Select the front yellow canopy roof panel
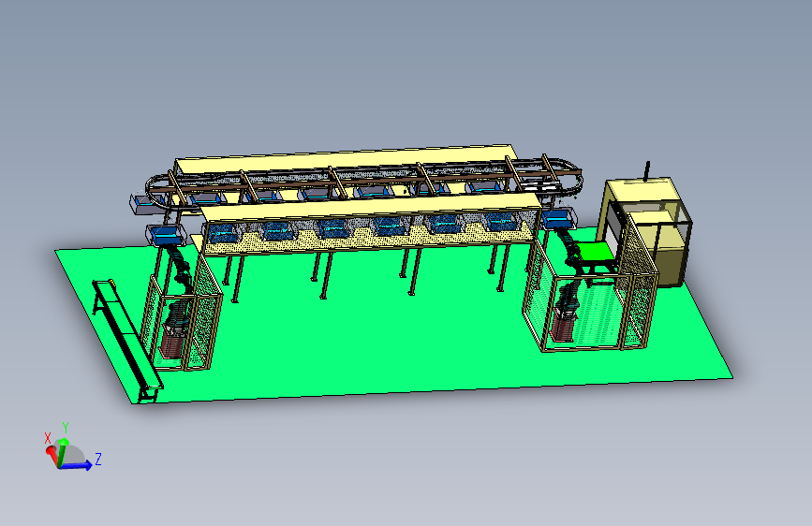The image size is (812, 526). (x=370, y=206)
